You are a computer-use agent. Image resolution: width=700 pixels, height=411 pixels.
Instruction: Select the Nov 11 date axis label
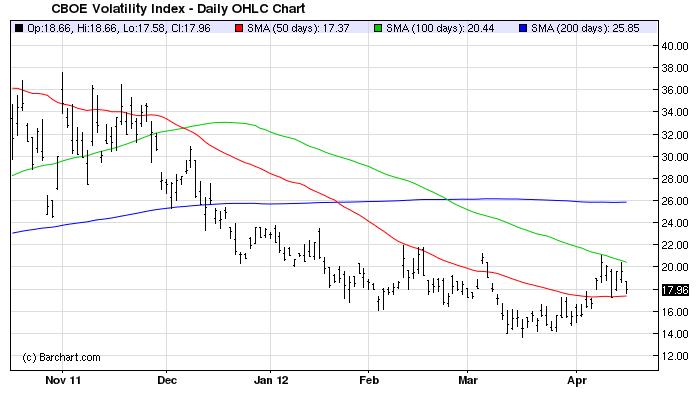point(64,380)
